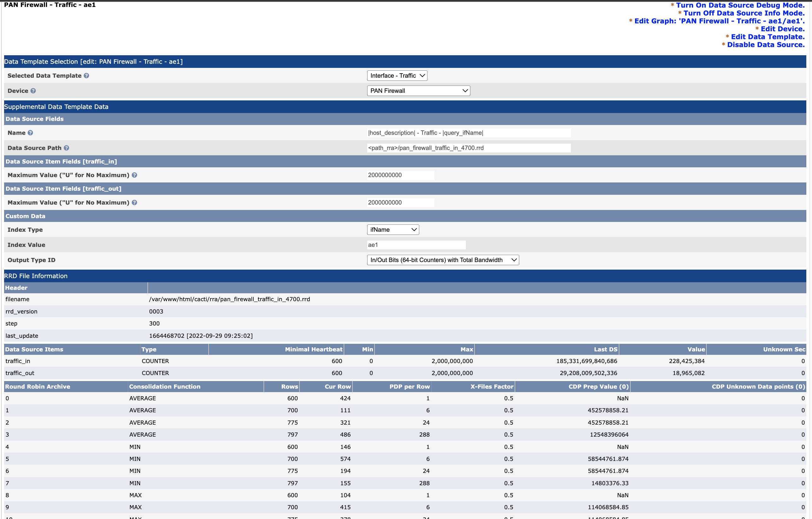Click the Data Source Fields section heading

coord(405,119)
